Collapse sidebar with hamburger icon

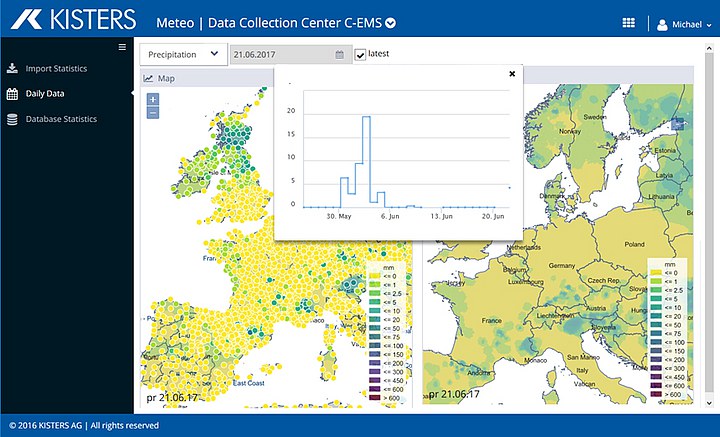tap(122, 47)
